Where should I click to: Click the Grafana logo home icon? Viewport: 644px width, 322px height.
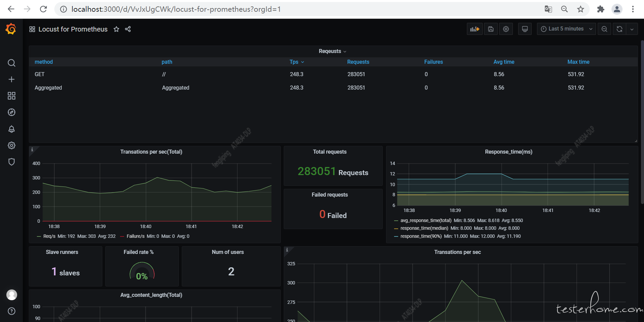pos(11,29)
